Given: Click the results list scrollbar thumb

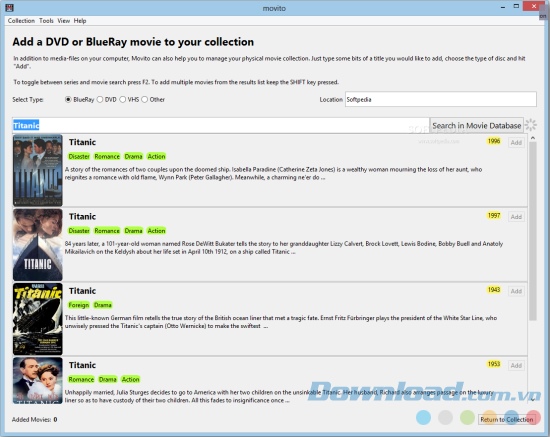Looking at the screenshot, I should [x=533, y=231].
